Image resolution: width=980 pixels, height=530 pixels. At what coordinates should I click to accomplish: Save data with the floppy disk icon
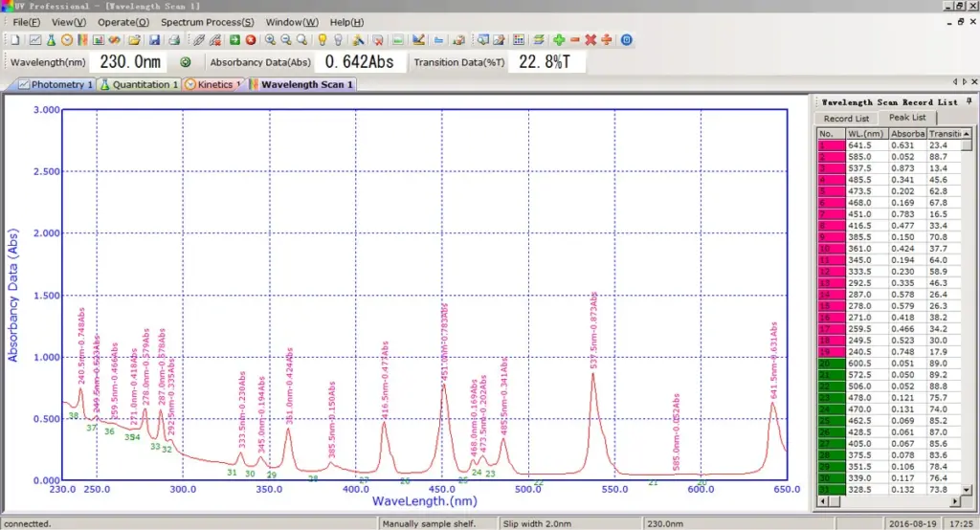[154, 40]
